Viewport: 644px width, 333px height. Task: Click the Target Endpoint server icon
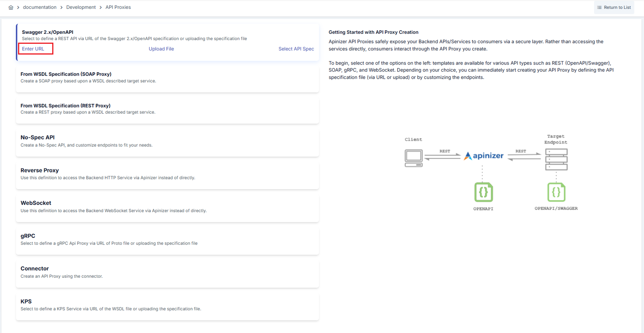point(556,159)
